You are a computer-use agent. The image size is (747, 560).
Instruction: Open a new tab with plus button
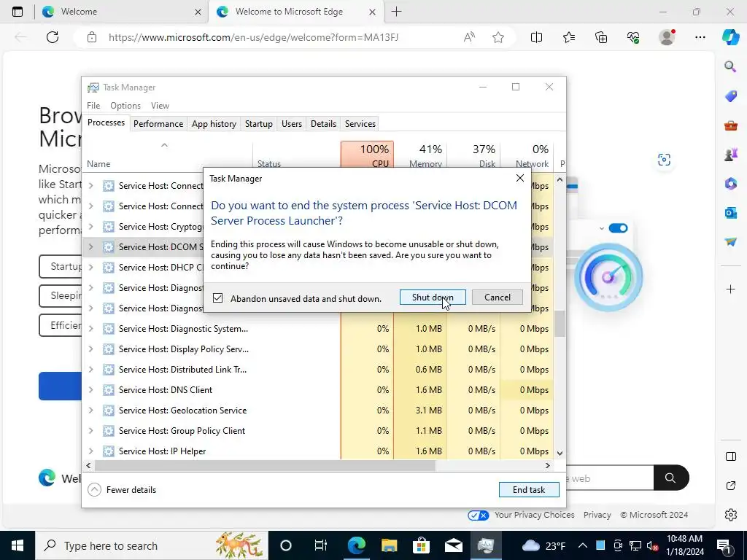click(x=396, y=12)
